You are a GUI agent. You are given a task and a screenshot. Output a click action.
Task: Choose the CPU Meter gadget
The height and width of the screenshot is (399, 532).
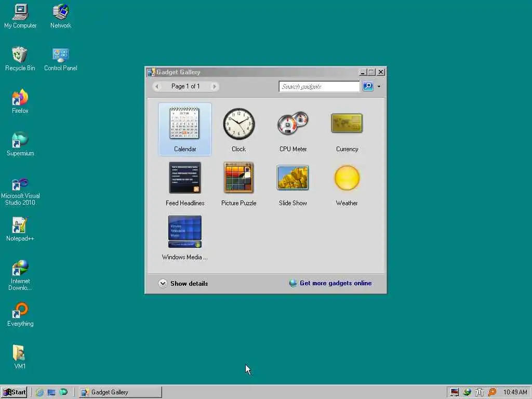293,129
